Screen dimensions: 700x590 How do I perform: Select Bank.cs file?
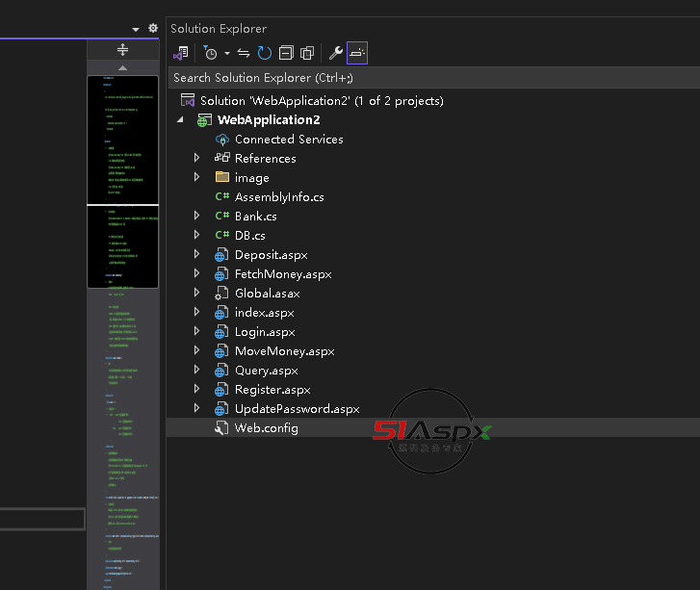click(256, 216)
